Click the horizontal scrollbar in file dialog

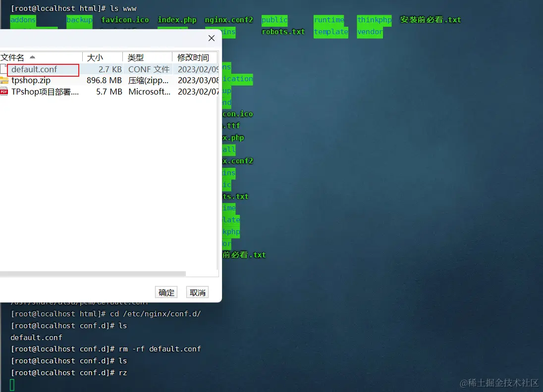(93, 274)
